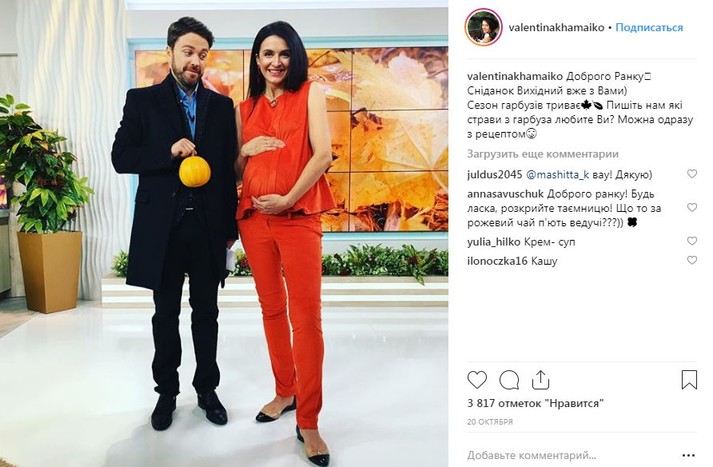This screenshot has width=713, height=467.
Task: Like juldus2045's comment heart
Action: 692,174
